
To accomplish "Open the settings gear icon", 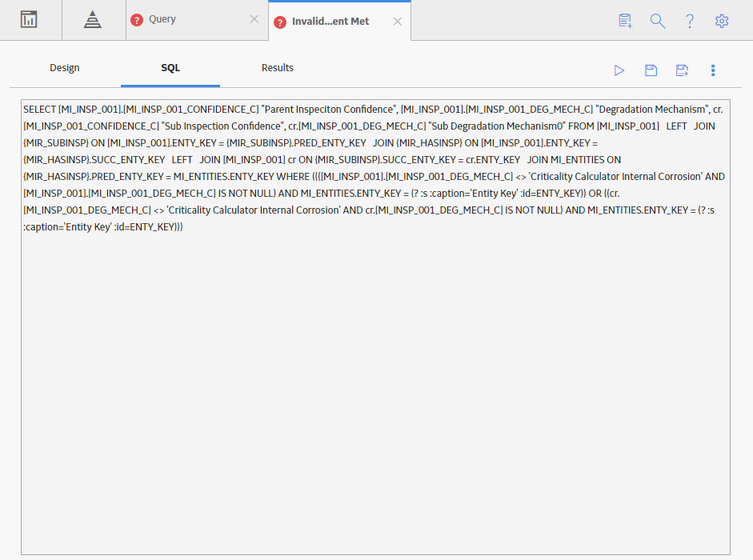I will [721, 21].
